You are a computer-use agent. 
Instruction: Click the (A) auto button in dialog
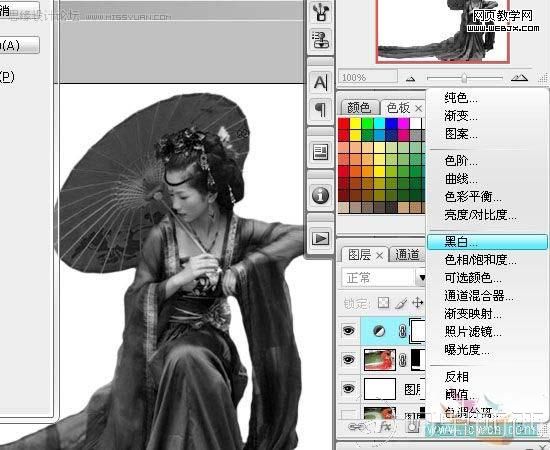click(19, 45)
